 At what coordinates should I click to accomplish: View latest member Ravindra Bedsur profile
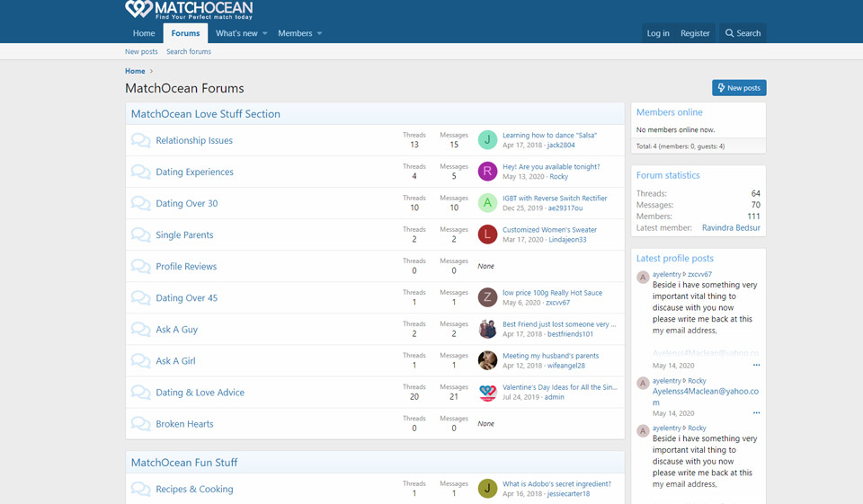(731, 228)
